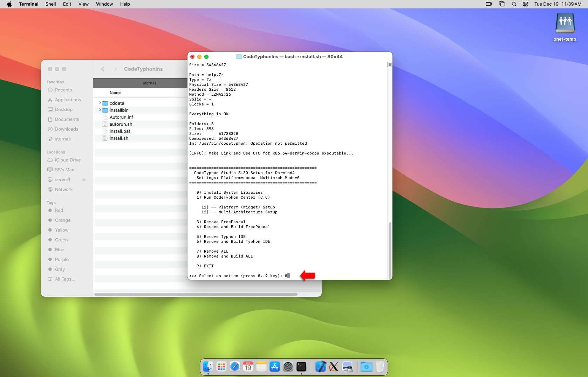
Task: Open Apple menu
Action: point(9,4)
